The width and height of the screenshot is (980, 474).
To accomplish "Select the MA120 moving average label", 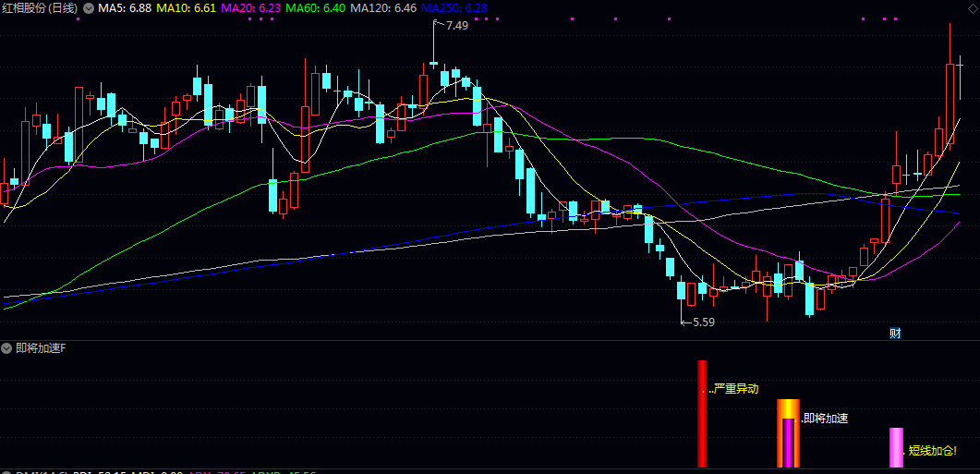I will click(x=383, y=8).
